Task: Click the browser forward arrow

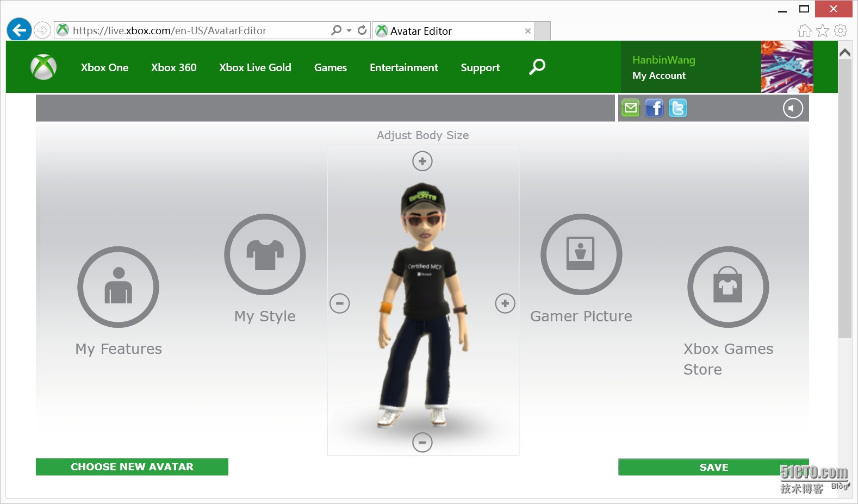Action: click(42, 30)
